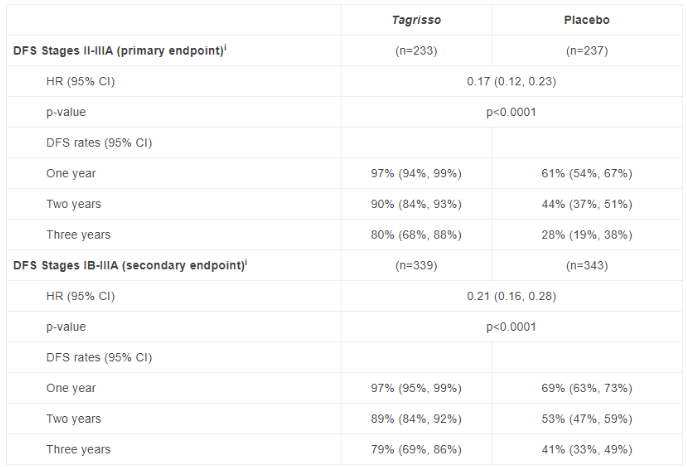This screenshot has width=687, height=467.
Task: Click the 28% (19%, 38%) three-year placebo rate
Action: pyautogui.click(x=587, y=235)
